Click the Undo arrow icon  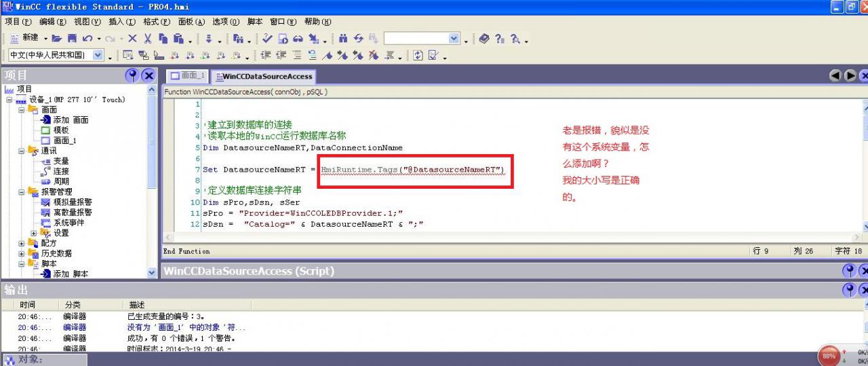tap(87, 39)
